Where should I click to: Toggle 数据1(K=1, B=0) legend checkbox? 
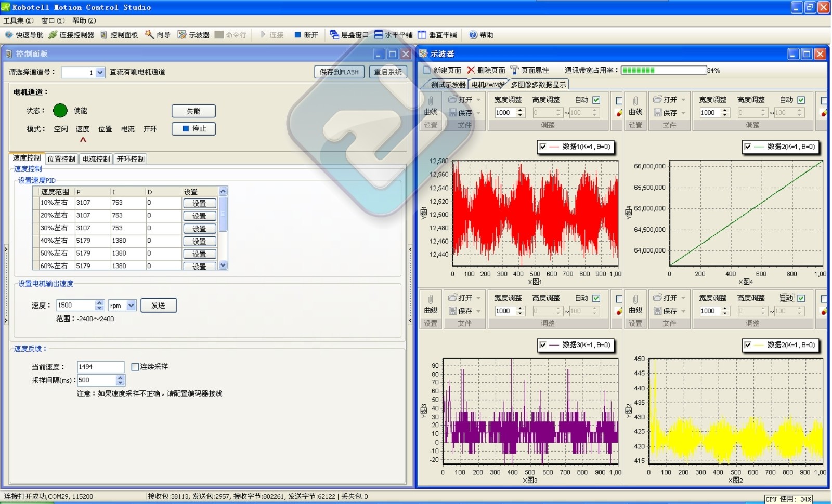tap(543, 147)
